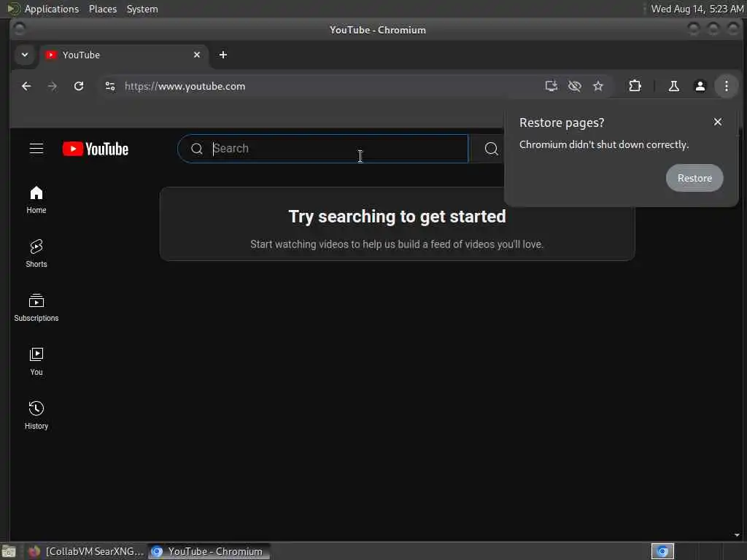Bookmark this page with the star icon

598,86
